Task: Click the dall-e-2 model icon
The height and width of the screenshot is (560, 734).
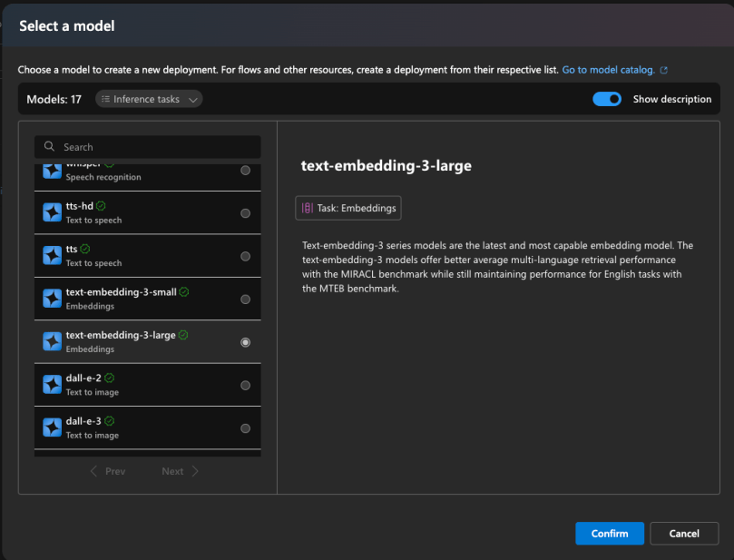Action: point(52,384)
